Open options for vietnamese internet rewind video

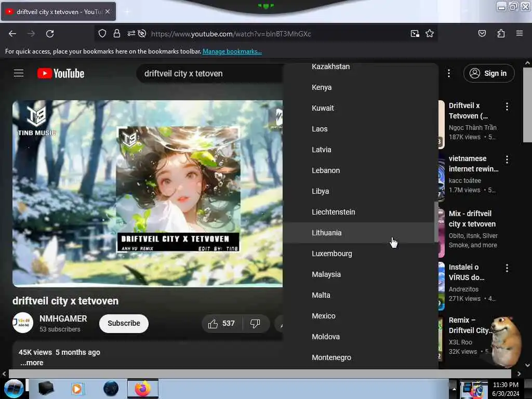[x=507, y=159]
